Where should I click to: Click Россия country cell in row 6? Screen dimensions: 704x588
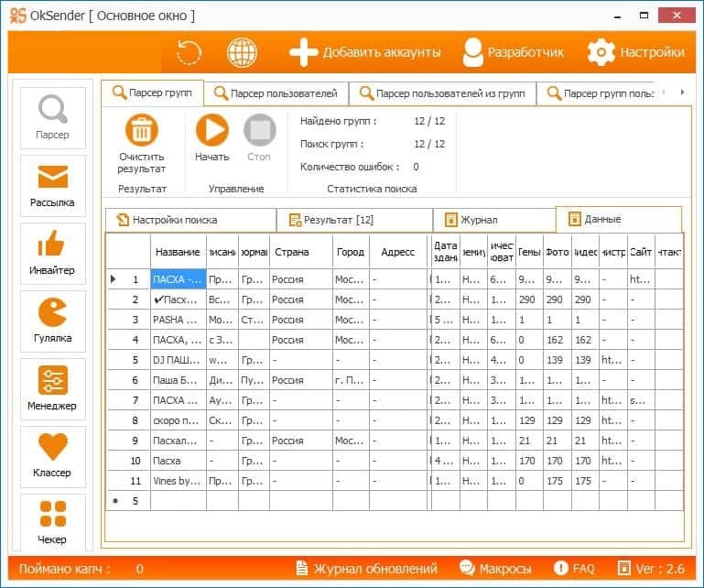[x=301, y=380]
